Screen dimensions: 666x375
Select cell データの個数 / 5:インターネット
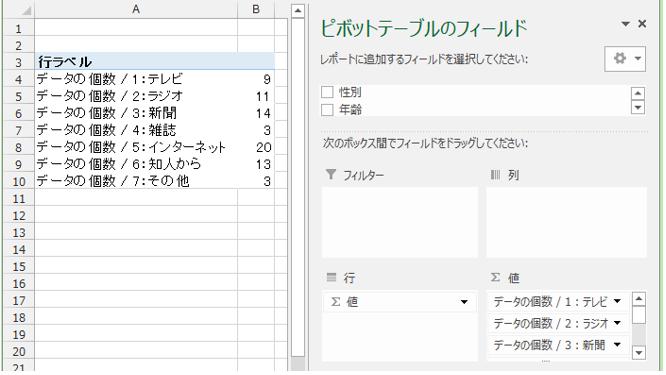[x=136, y=147]
